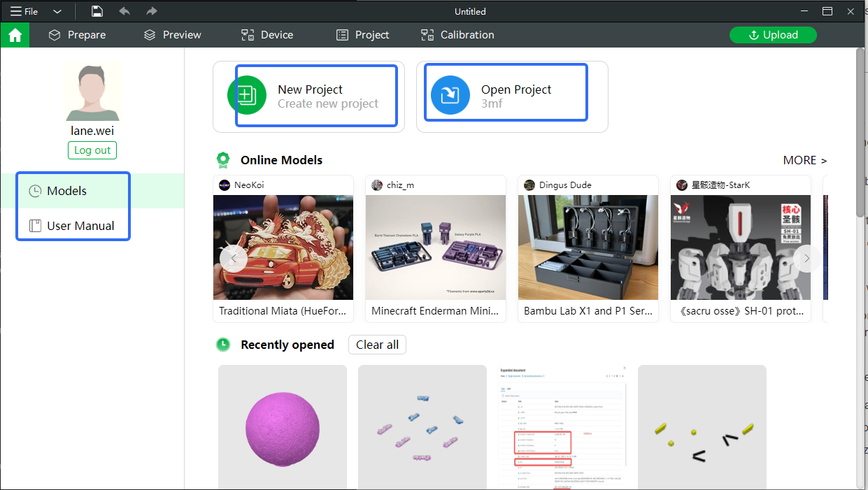868x490 pixels.
Task: Click the vertical scrollbar on the right
Action: point(861,133)
